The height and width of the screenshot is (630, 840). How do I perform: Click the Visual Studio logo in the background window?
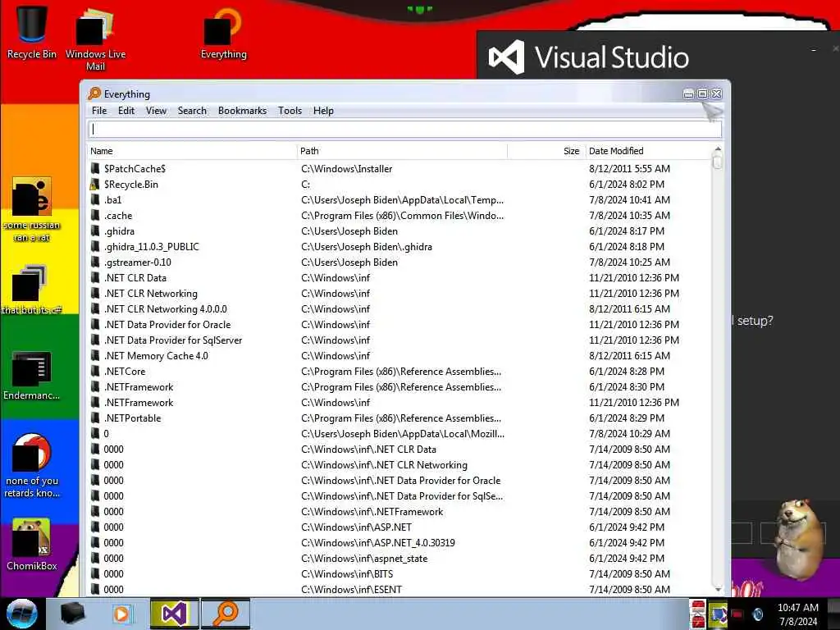pyautogui.click(x=506, y=57)
